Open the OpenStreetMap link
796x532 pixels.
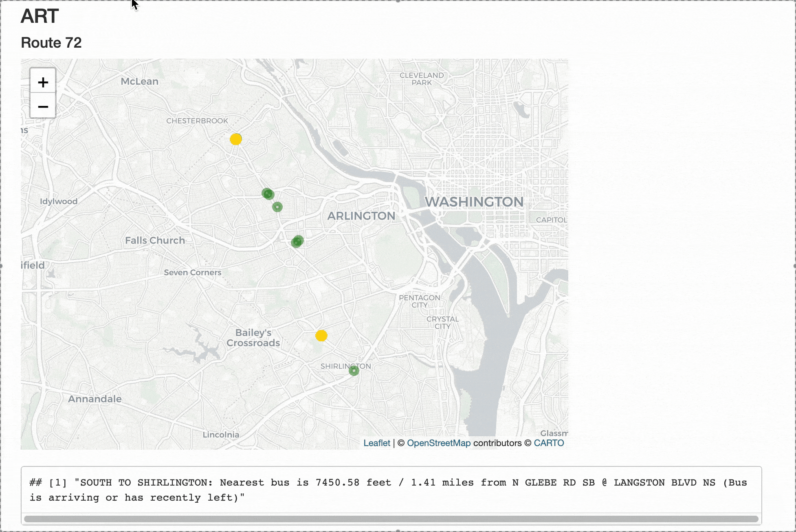(x=439, y=443)
